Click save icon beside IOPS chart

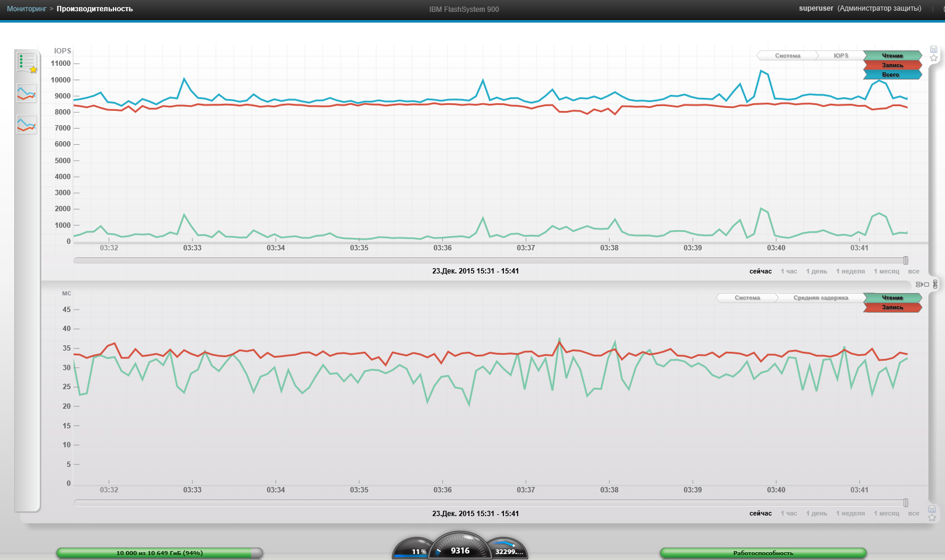coord(933,49)
